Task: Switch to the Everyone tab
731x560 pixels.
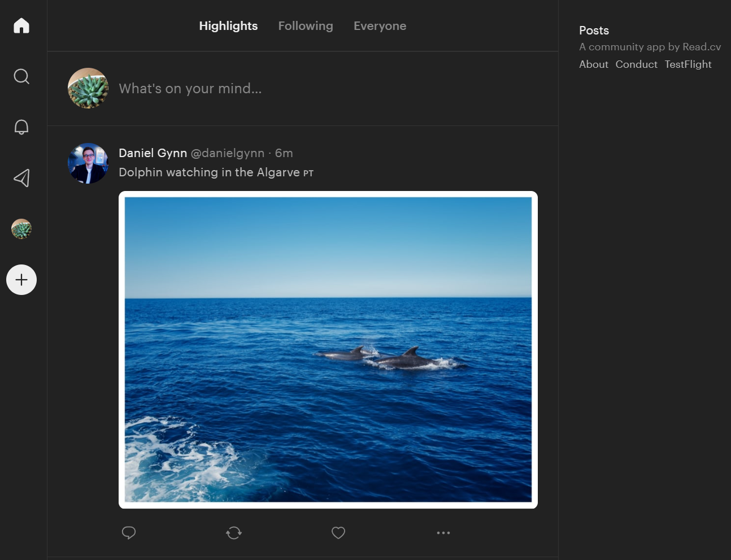Action: tap(380, 26)
